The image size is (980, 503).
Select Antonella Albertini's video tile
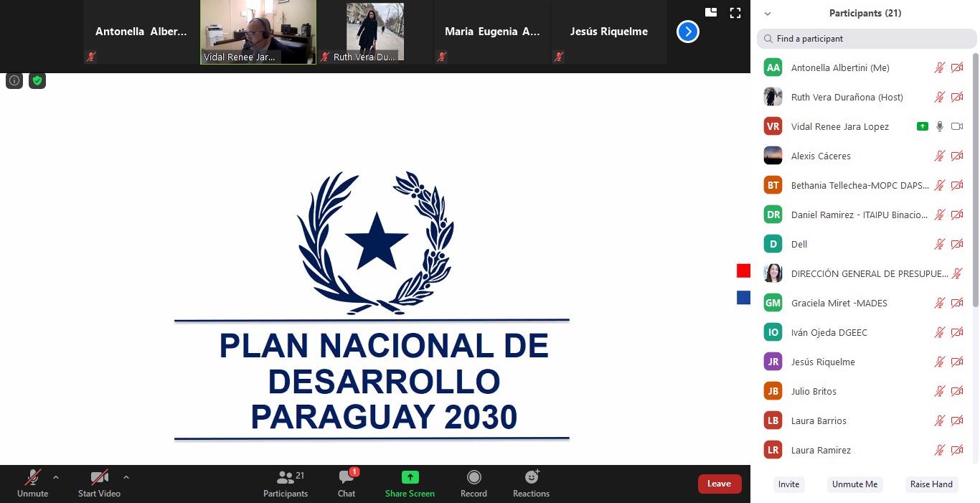pos(141,32)
